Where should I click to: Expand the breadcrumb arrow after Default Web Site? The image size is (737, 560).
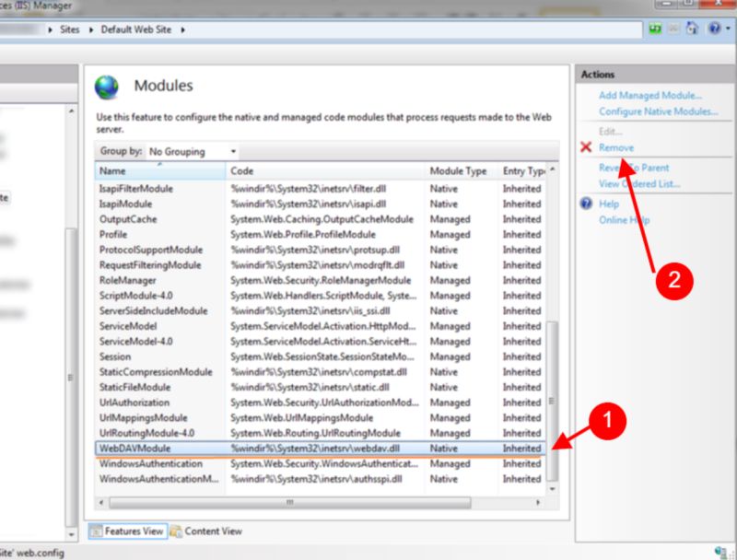click(183, 29)
